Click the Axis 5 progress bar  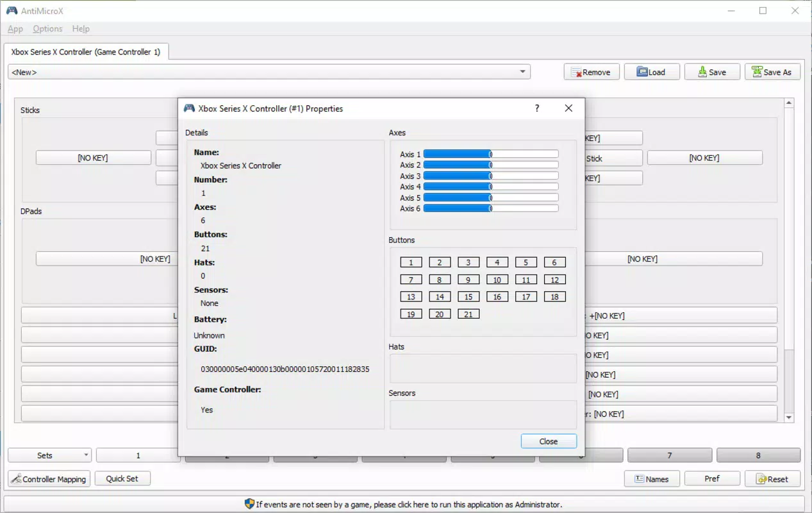(491, 198)
